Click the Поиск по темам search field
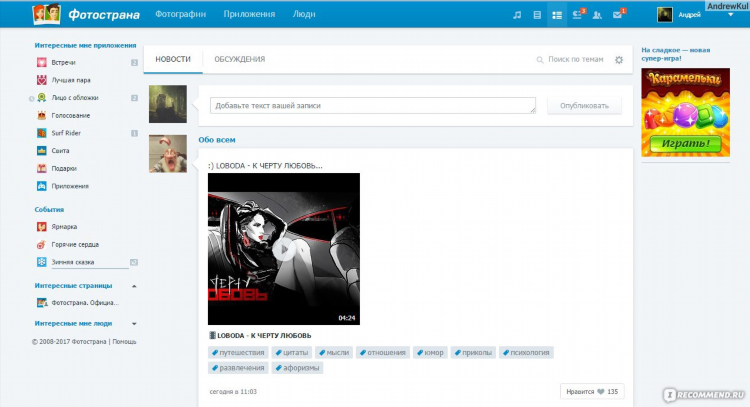 coord(575,59)
